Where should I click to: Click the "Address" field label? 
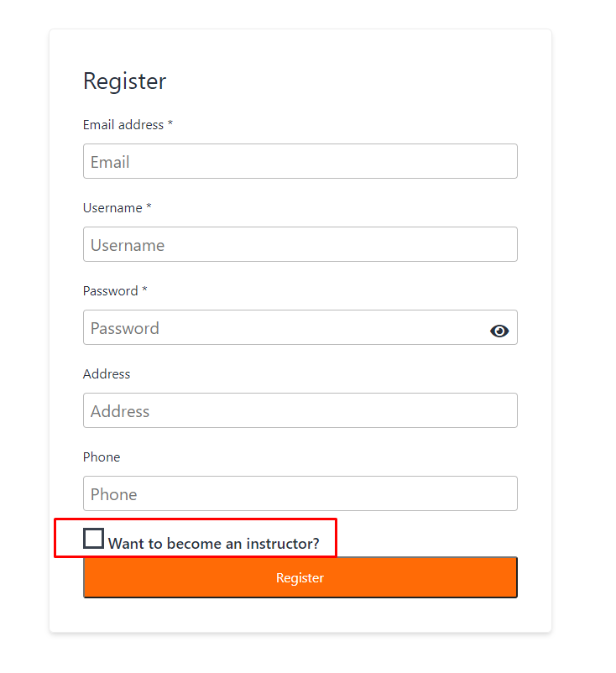tap(107, 374)
